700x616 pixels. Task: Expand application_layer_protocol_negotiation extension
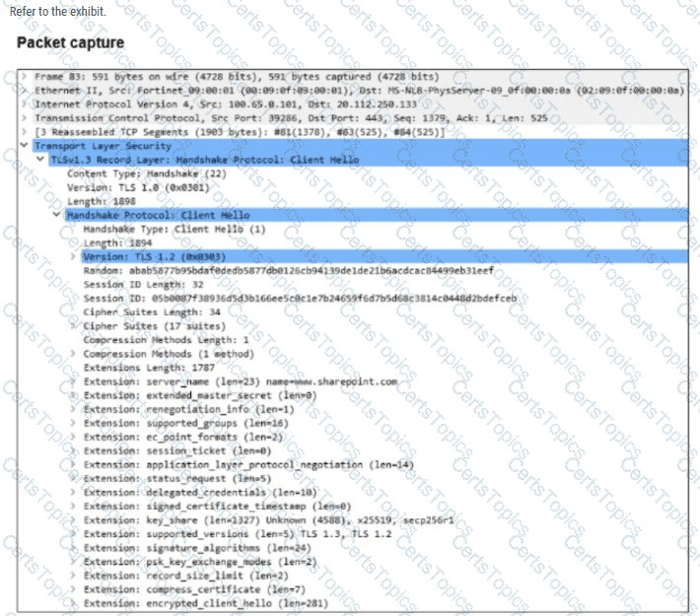point(73,464)
